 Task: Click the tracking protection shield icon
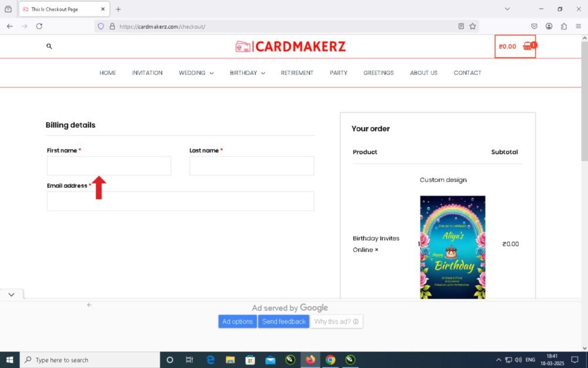coord(101,26)
